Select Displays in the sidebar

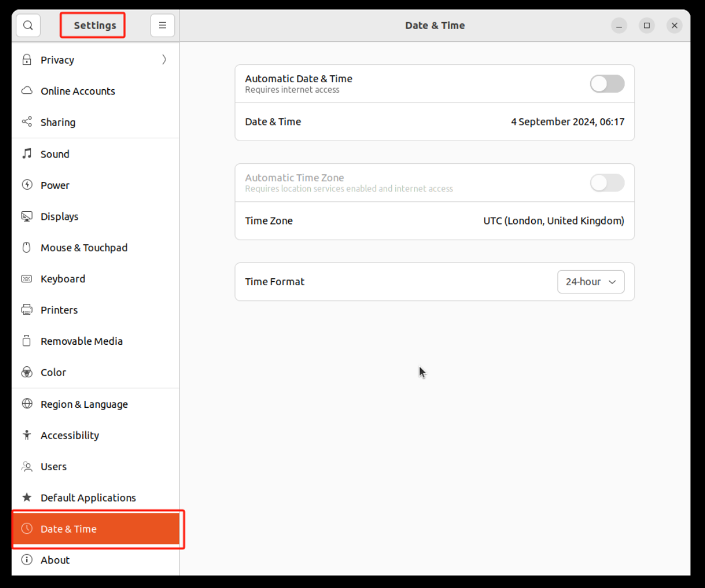pyautogui.click(x=59, y=216)
